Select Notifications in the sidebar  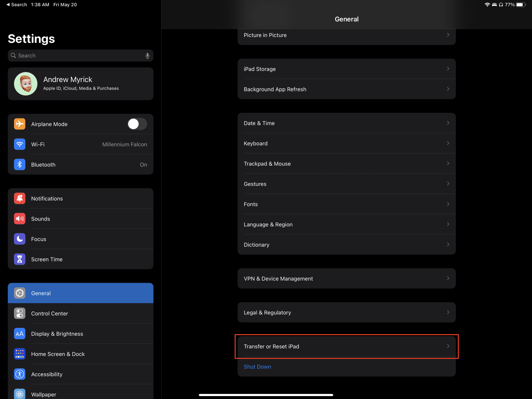click(x=81, y=198)
